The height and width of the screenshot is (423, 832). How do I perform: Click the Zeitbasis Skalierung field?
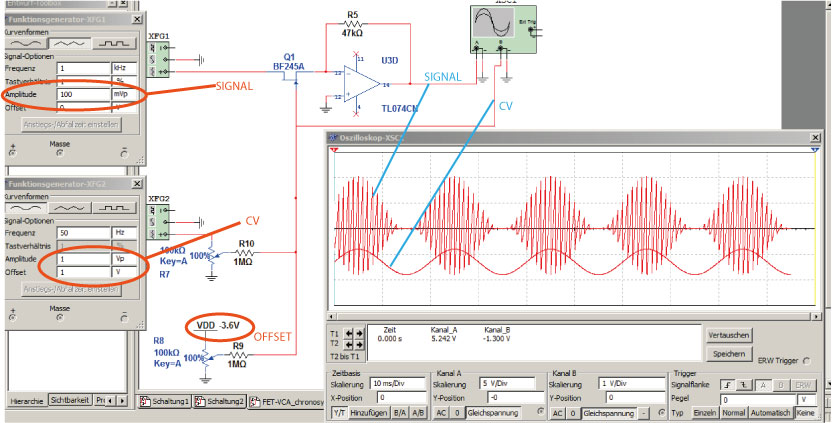pos(393,384)
